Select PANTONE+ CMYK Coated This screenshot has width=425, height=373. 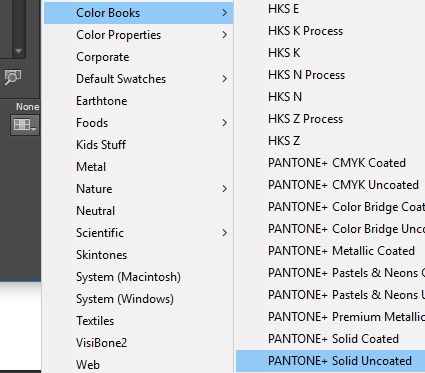pyautogui.click(x=330, y=163)
